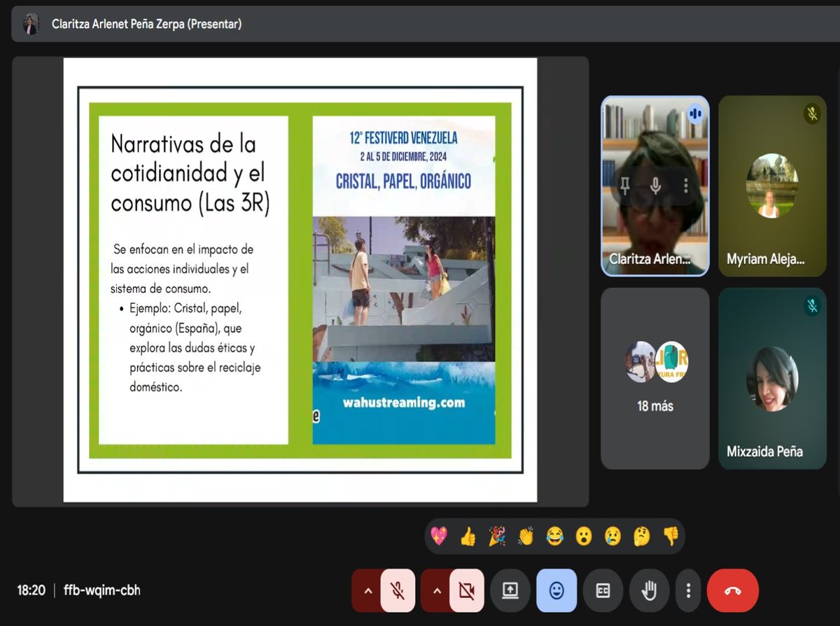Send crying face reaction

point(612,536)
